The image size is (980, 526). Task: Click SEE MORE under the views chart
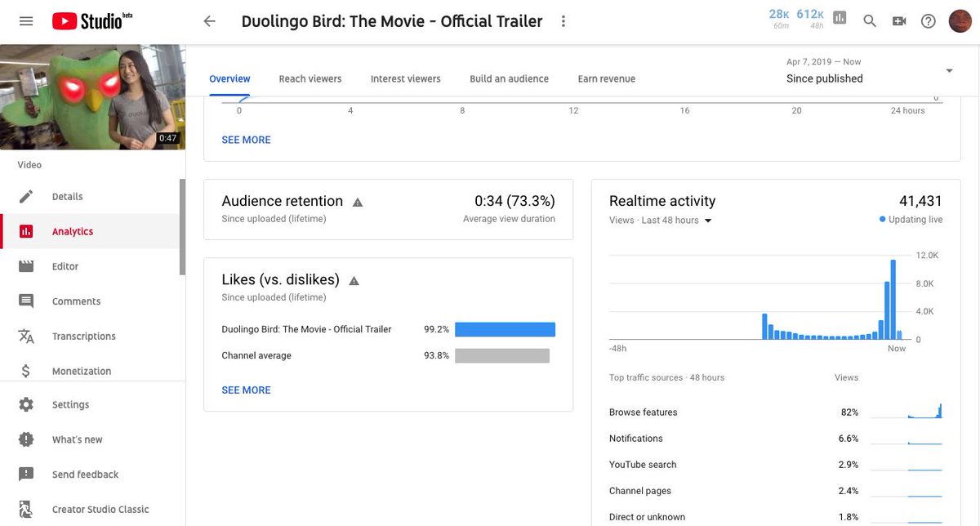[x=246, y=140]
